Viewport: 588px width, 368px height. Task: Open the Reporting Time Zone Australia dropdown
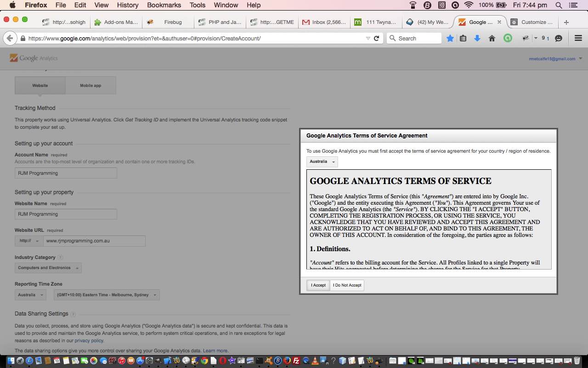[30, 295]
